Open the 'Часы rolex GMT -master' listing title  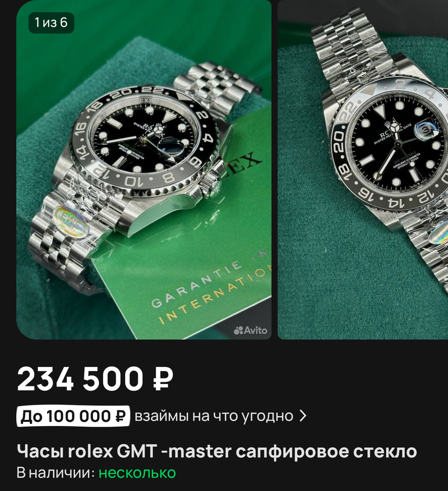[217, 451]
